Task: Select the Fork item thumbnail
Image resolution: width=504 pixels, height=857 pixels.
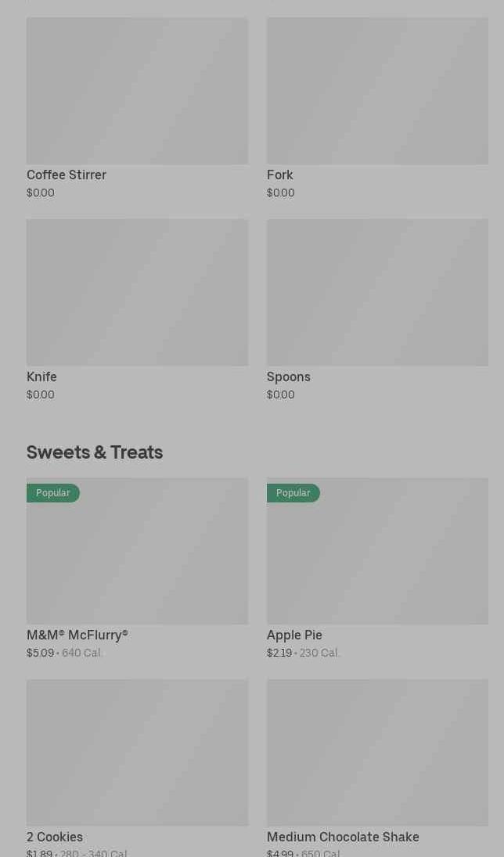Action: (377, 91)
